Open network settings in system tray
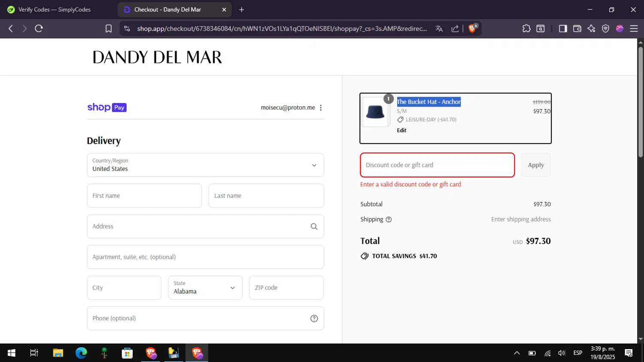Screen dimensions: 644x362 point(547,353)
